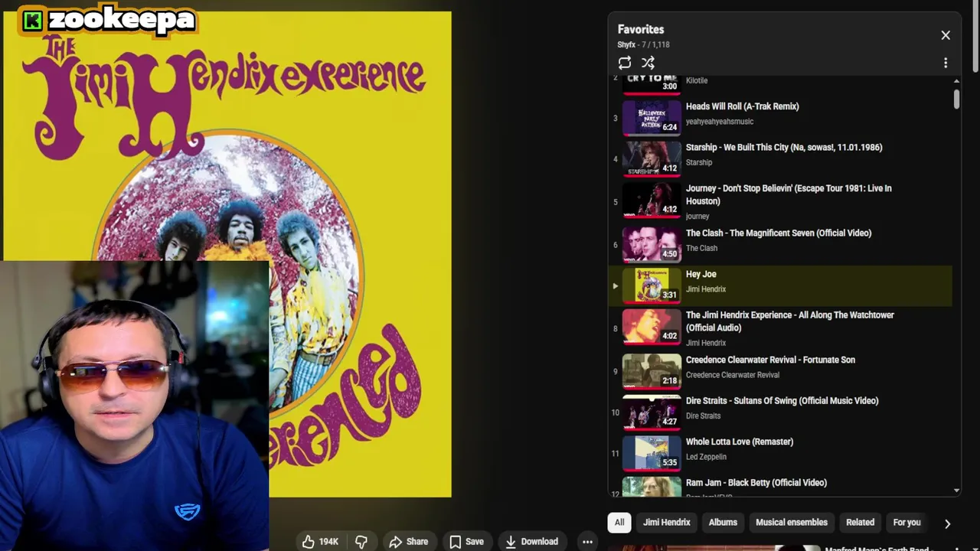Viewport: 980px width, 551px height.
Task: Select the Related filter chip
Action: 860,522
